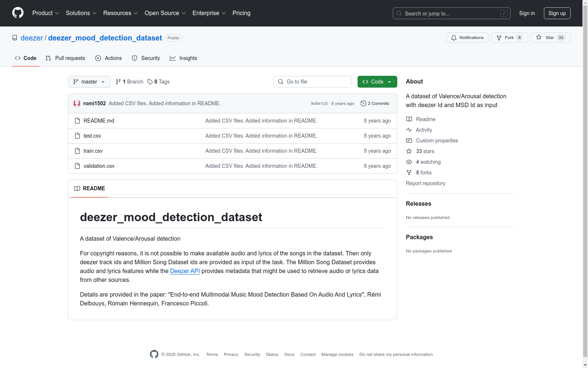Image resolution: width=588 pixels, height=368 pixels.
Task: Open the train.csv file
Action: [x=93, y=151]
